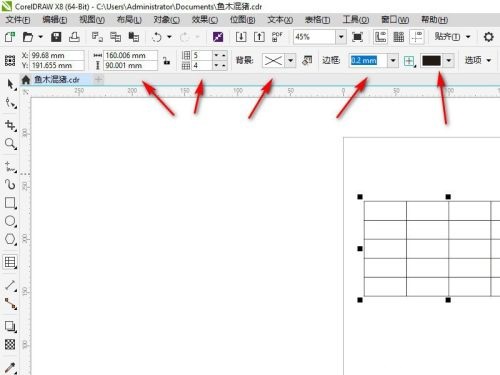
Task: Open the 帮助(H) menu
Action: coord(434,20)
